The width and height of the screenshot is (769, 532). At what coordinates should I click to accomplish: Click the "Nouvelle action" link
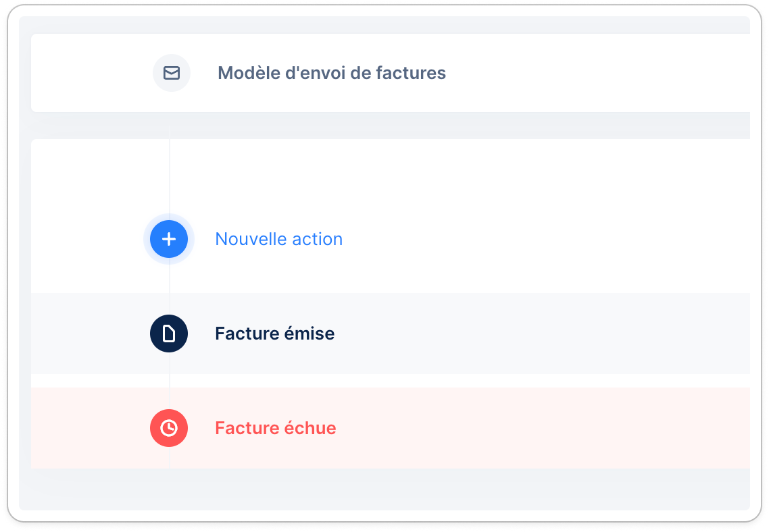point(279,239)
